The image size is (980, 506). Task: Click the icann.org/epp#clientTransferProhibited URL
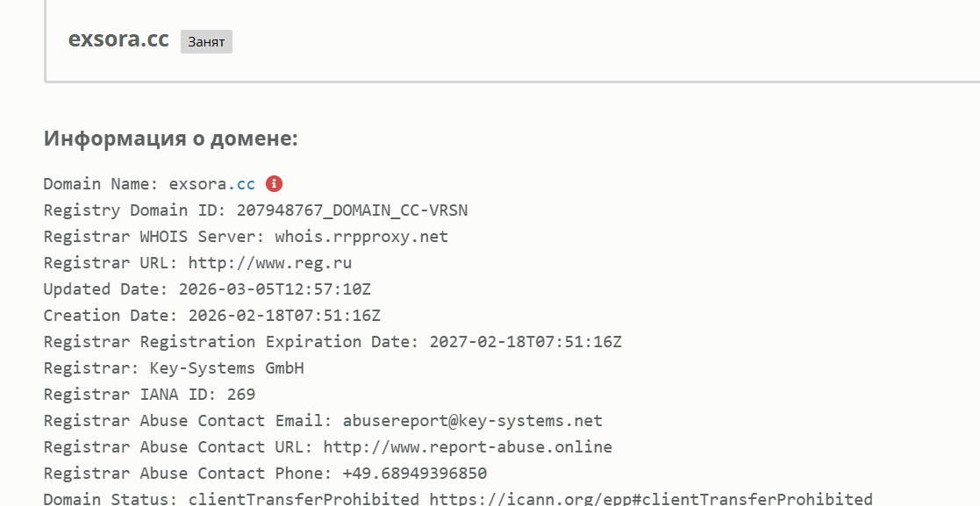point(651,499)
